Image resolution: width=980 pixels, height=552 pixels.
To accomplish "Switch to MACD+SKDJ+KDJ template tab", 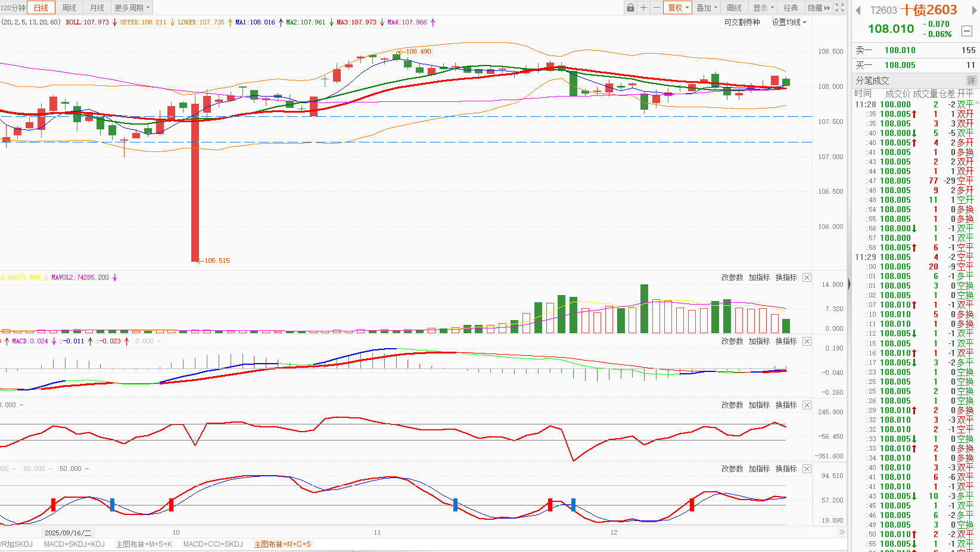I will [74, 544].
